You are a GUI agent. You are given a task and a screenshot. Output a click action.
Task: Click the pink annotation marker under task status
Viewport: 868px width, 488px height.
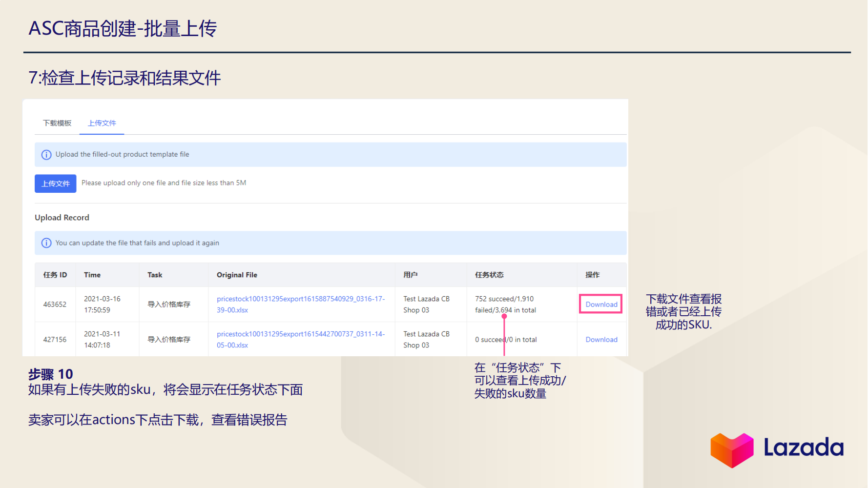point(505,316)
